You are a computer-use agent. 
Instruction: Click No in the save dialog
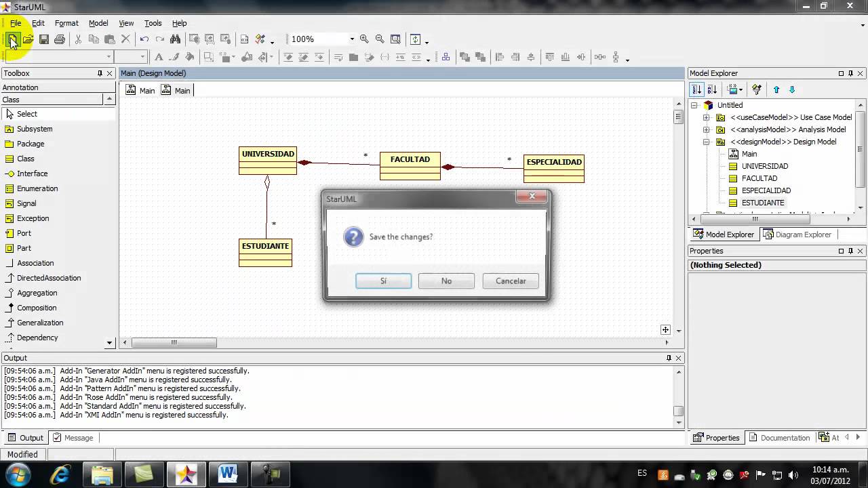pos(446,281)
